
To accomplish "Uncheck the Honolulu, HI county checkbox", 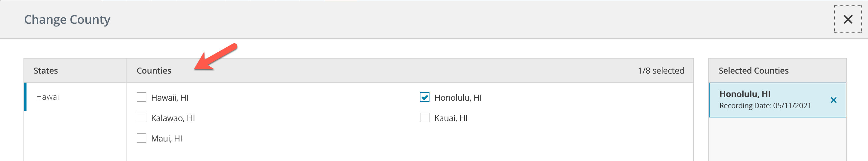I will point(424,97).
